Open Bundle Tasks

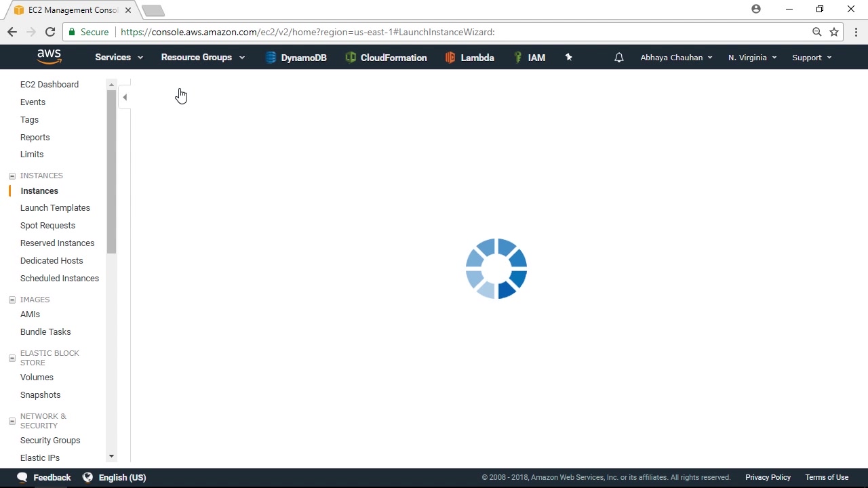45,332
